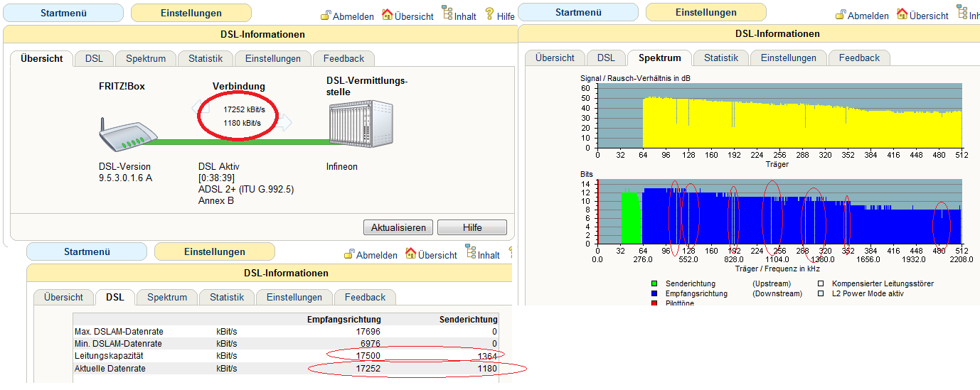Image resolution: width=980 pixels, height=390 pixels.
Task: Click the 6976 value in the table
Action: [x=371, y=344]
